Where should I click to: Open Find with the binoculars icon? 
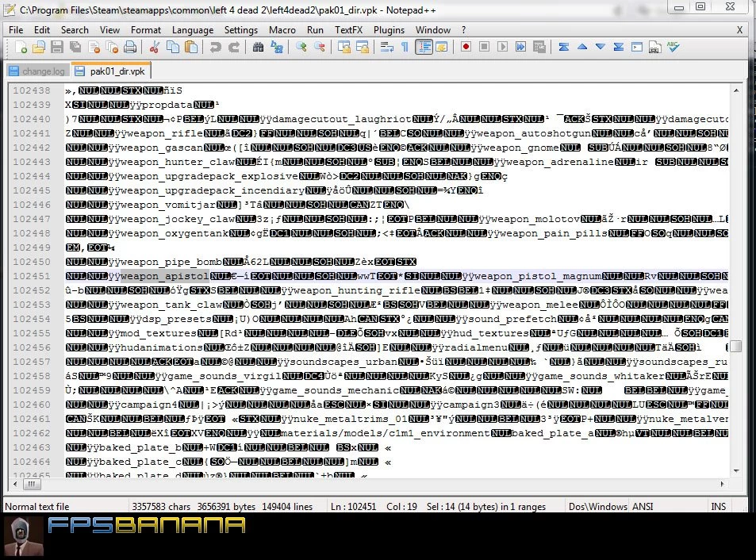point(258,48)
